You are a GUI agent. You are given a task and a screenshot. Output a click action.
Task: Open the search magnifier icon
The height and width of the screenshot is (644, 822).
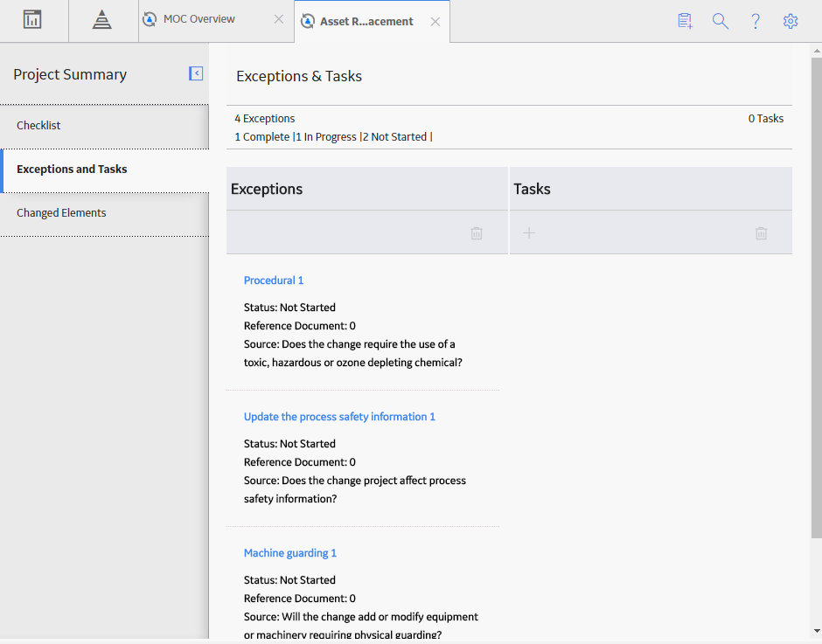(721, 21)
